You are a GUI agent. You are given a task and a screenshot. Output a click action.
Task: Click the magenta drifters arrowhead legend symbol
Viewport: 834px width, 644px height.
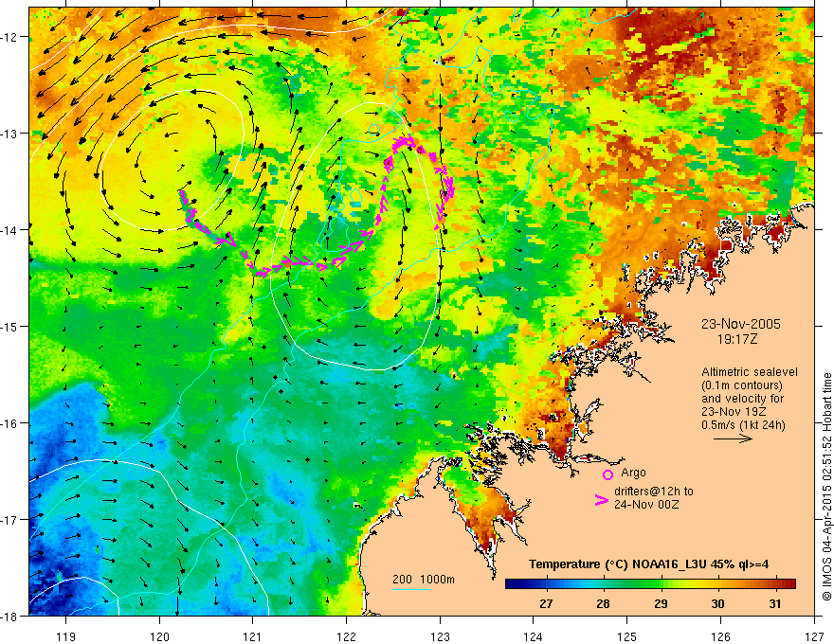(601, 500)
